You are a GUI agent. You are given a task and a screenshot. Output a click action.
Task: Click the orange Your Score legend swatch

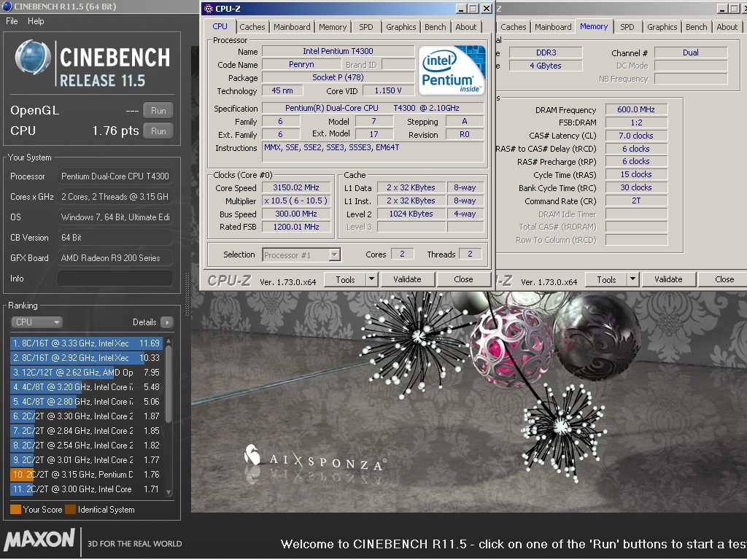(x=15, y=510)
